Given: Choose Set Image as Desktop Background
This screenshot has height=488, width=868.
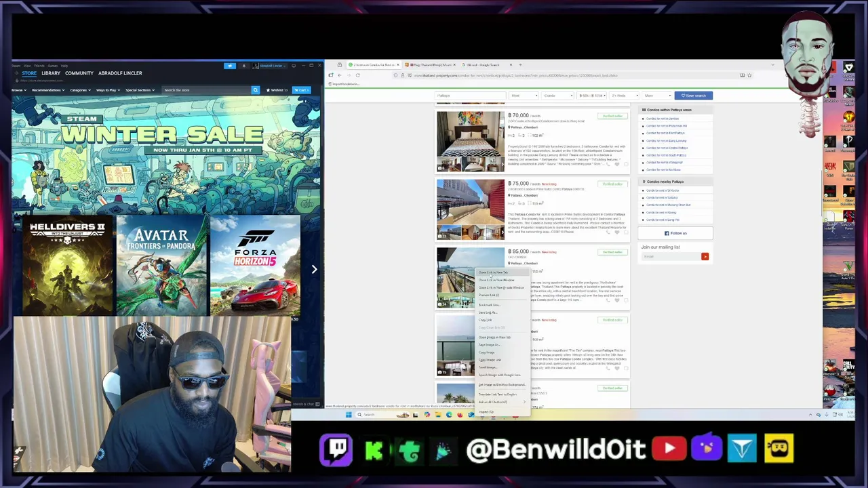Looking at the screenshot, I should click(x=502, y=384).
